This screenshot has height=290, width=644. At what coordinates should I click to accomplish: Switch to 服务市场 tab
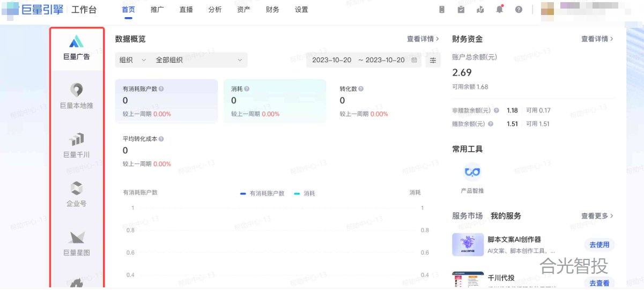[x=467, y=216]
